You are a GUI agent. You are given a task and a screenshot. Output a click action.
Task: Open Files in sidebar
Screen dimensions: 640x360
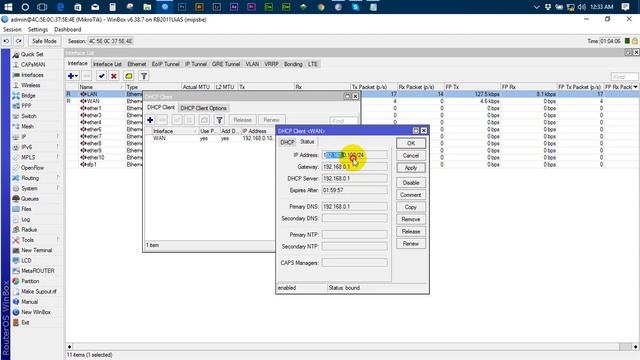click(26, 209)
